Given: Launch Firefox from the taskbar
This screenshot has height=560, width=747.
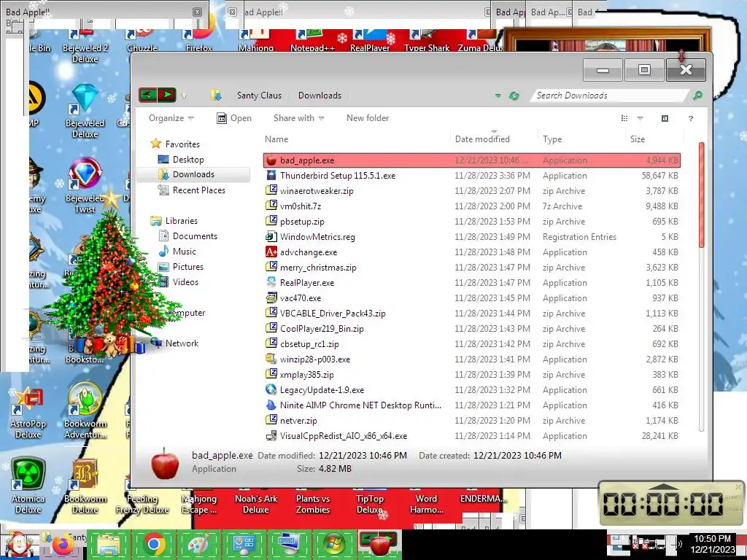Looking at the screenshot, I should pos(62,545).
